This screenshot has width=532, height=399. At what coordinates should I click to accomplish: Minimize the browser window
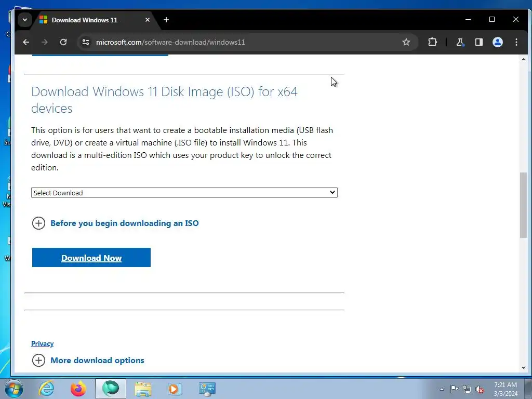[x=468, y=19]
